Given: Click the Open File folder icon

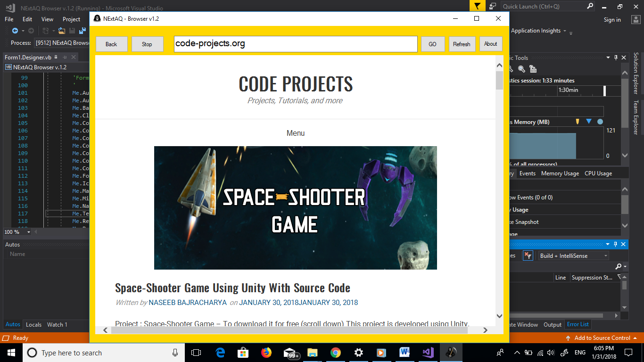Looking at the screenshot, I should (62, 31).
